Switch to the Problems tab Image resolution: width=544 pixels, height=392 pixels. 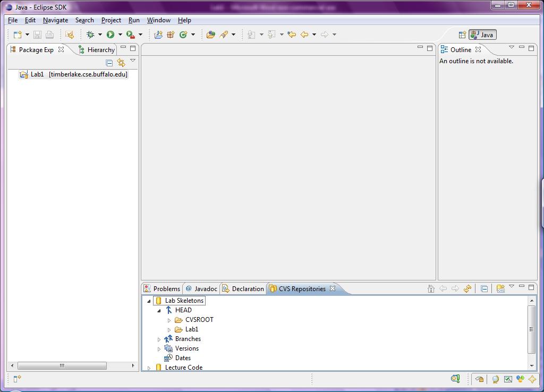163,288
